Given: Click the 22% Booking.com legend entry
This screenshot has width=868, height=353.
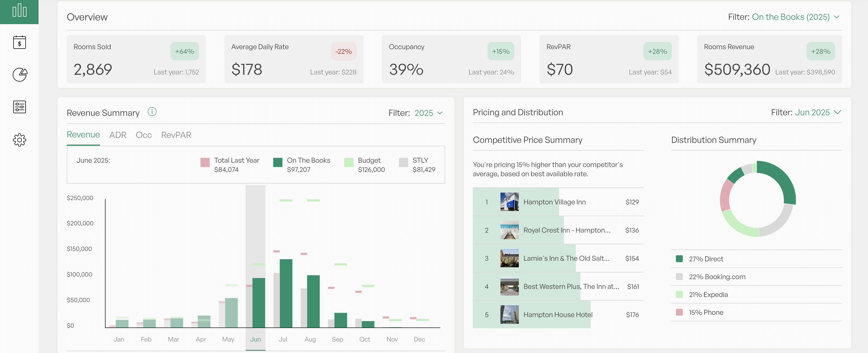Looking at the screenshot, I should [717, 277].
